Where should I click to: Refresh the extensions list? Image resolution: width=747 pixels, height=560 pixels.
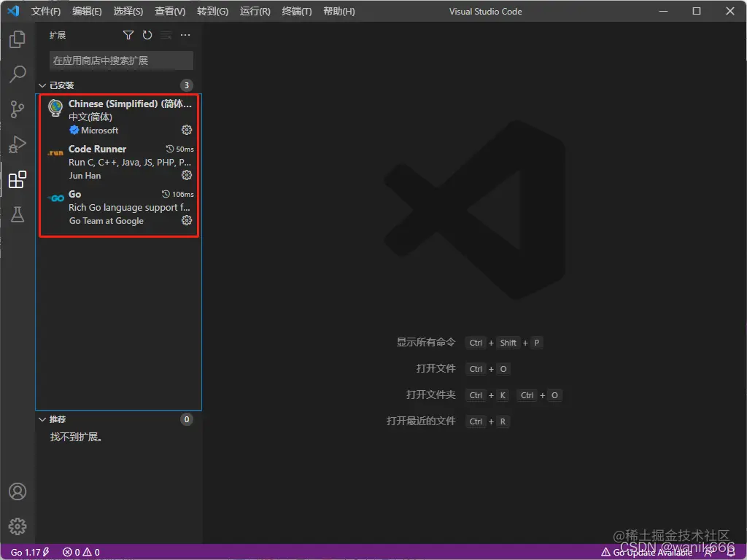147,35
